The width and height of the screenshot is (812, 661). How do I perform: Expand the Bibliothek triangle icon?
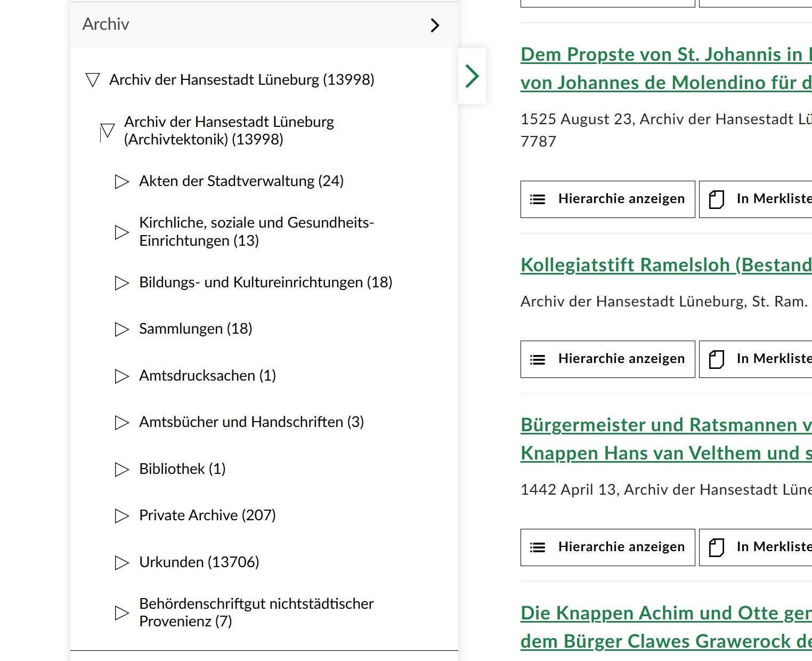(121, 470)
